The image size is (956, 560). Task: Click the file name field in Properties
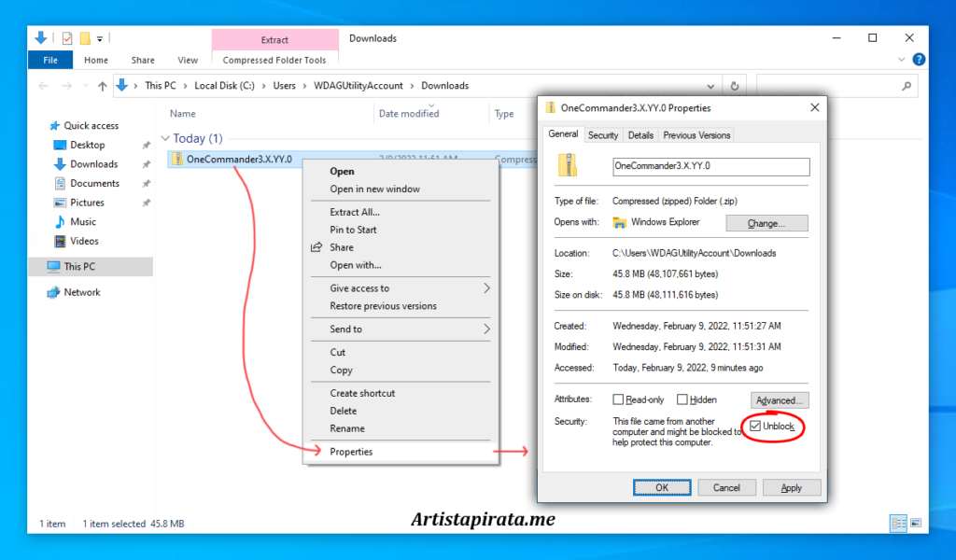pyautogui.click(x=710, y=167)
